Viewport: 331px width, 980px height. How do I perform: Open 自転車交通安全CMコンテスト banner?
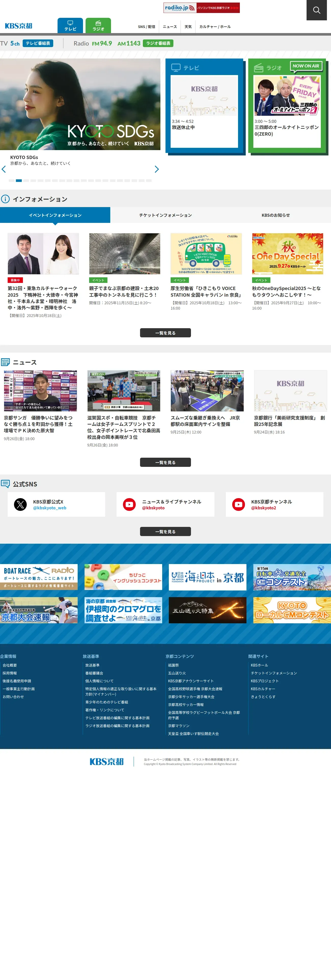pyautogui.click(x=292, y=577)
